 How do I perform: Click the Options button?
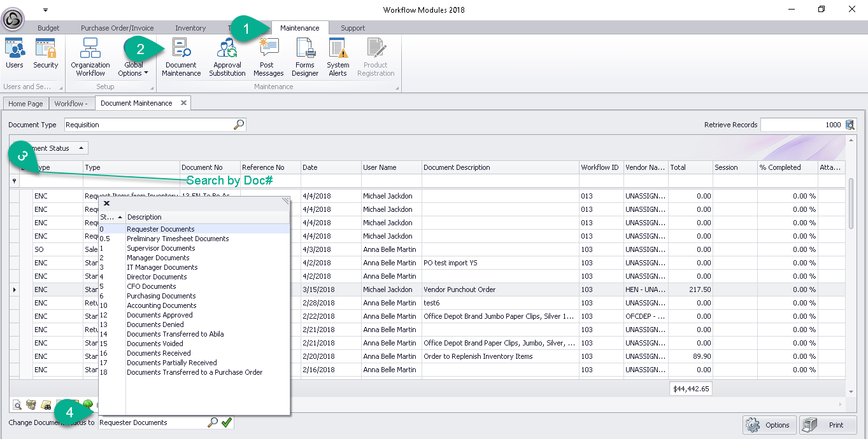[x=769, y=425]
